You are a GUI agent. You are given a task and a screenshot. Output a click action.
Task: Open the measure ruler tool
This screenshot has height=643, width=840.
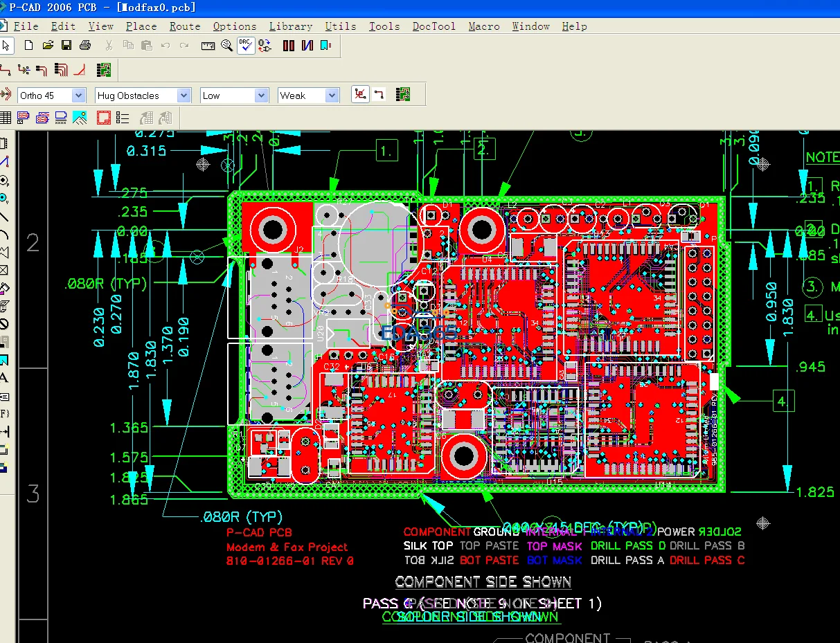[x=208, y=46]
